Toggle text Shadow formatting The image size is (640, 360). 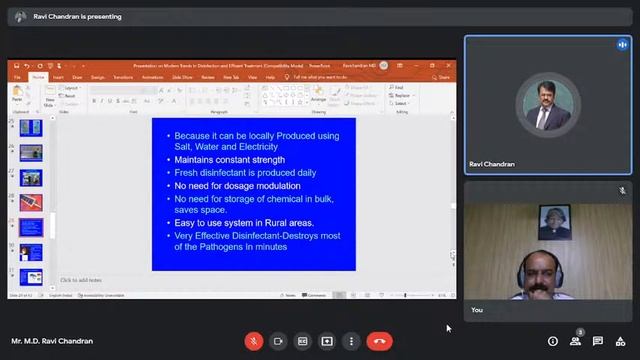pyautogui.click(x=118, y=101)
